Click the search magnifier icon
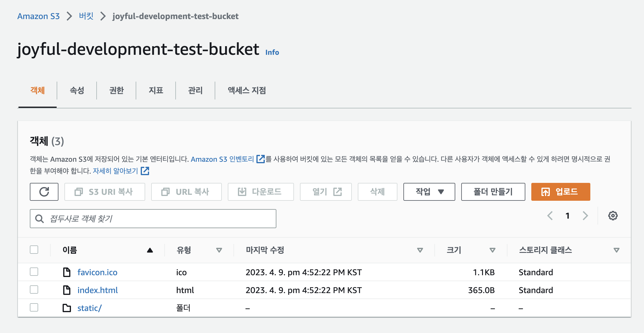The width and height of the screenshot is (644, 333). coord(39,219)
